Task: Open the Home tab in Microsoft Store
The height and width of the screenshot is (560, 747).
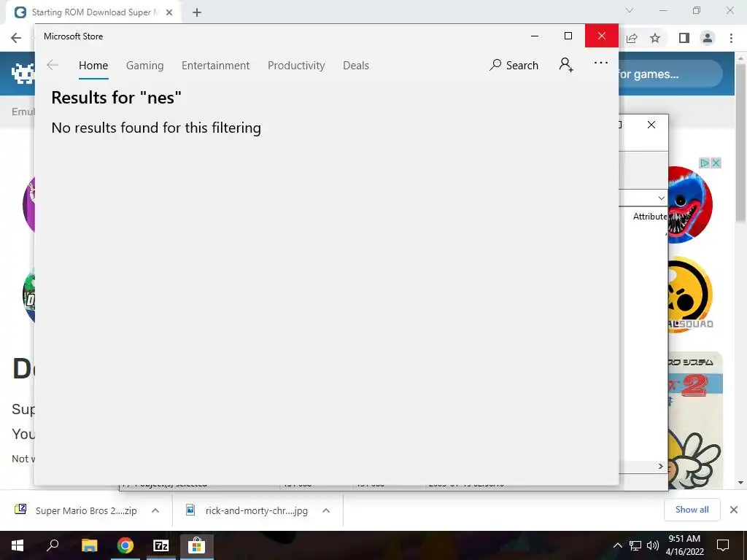Action: (x=93, y=65)
